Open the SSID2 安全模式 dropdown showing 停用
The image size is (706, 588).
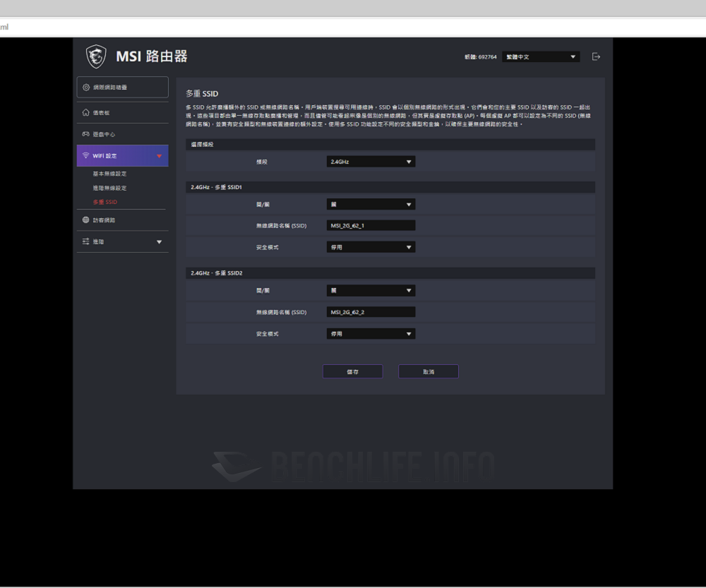click(371, 333)
